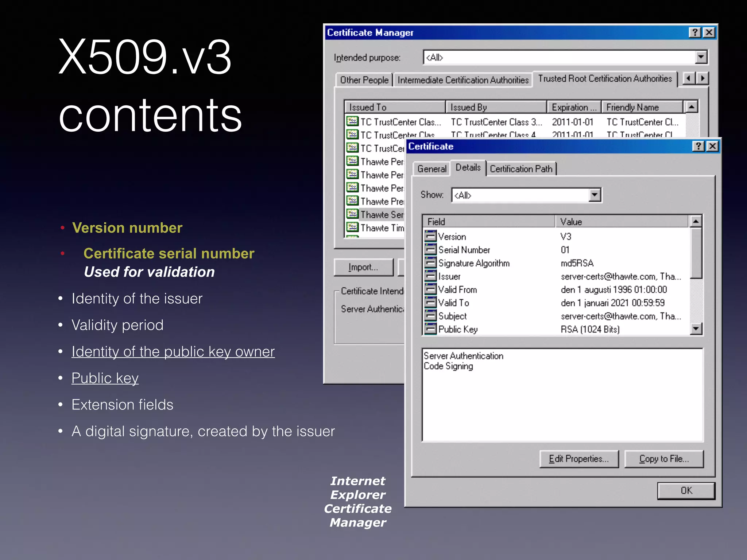This screenshot has width=747, height=560.
Task: Open the Certification Path tab
Action: coord(521,169)
